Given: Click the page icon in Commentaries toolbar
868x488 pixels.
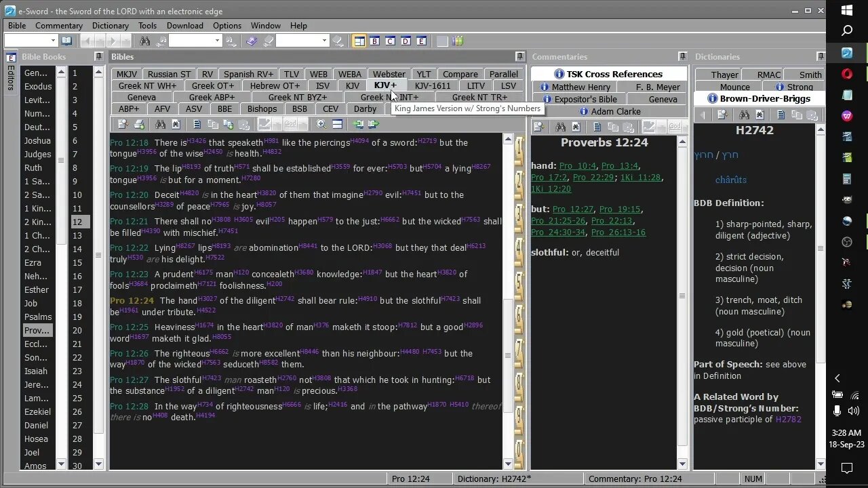Looking at the screenshot, I should click(x=597, y=127).
